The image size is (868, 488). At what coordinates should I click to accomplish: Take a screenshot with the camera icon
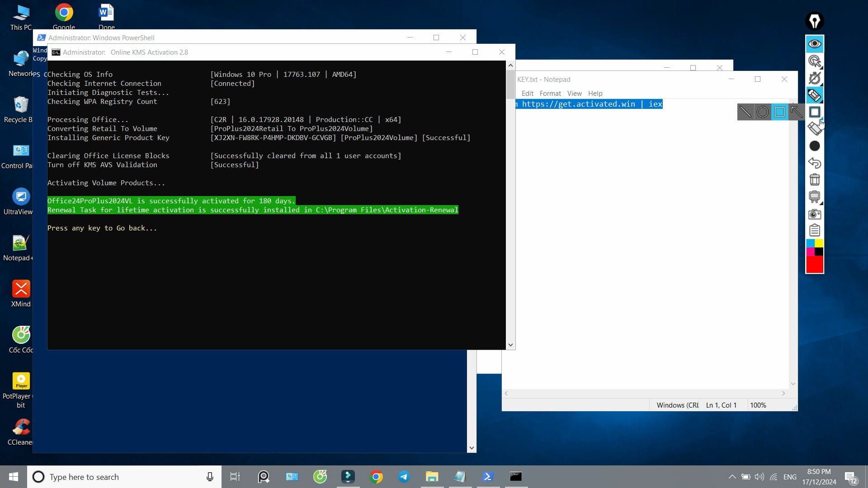(x=815, y=214)
